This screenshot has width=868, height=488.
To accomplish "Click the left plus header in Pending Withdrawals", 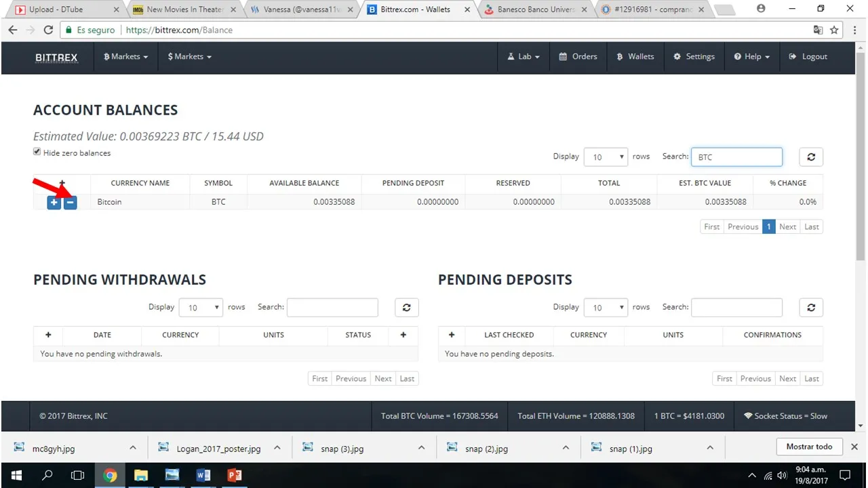I will tap(48, 335).
